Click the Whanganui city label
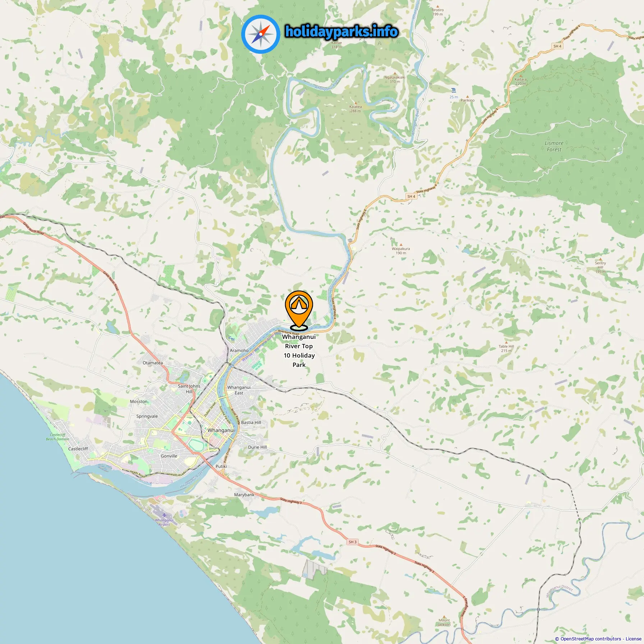 [x=221, y=430]
